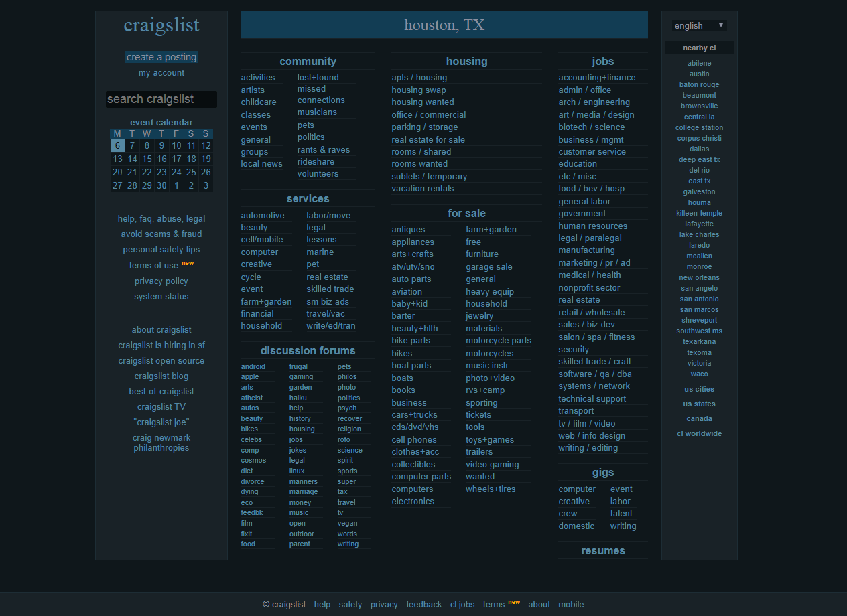Image resolution: width=847 pixels, height=616 pixels.
Task: Click mobile in the footer
Action: coord(571,604)
